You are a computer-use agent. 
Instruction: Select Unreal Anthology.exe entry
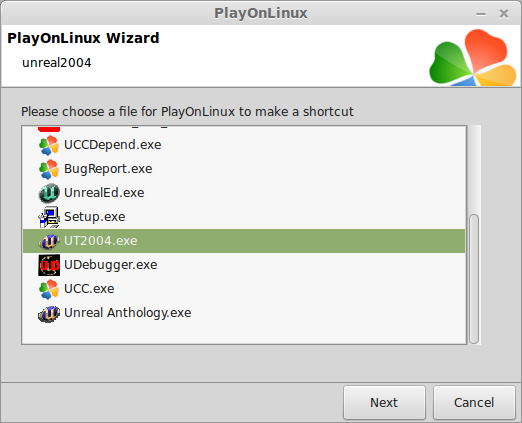(244, 313)
